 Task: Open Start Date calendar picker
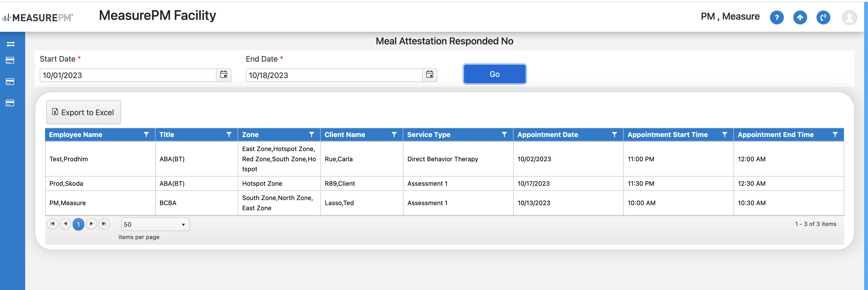click(223, 75)
